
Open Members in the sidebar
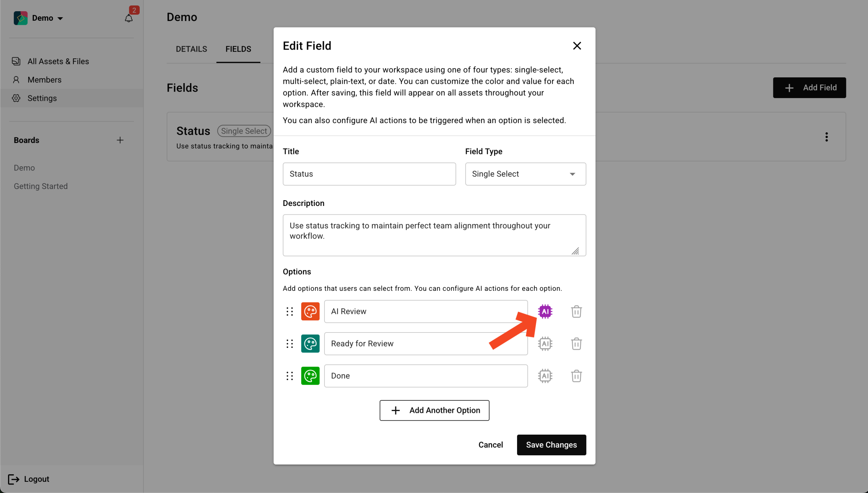(x=44, y=80)
